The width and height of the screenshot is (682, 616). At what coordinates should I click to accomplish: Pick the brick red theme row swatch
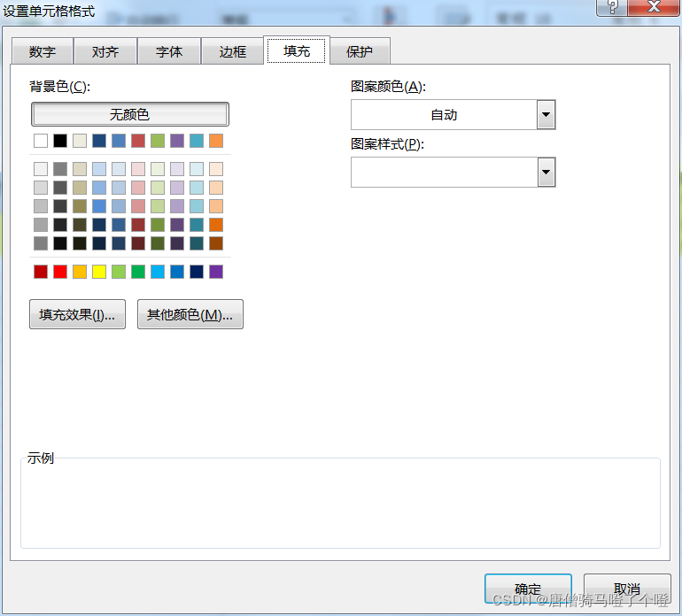click(138, 141)
